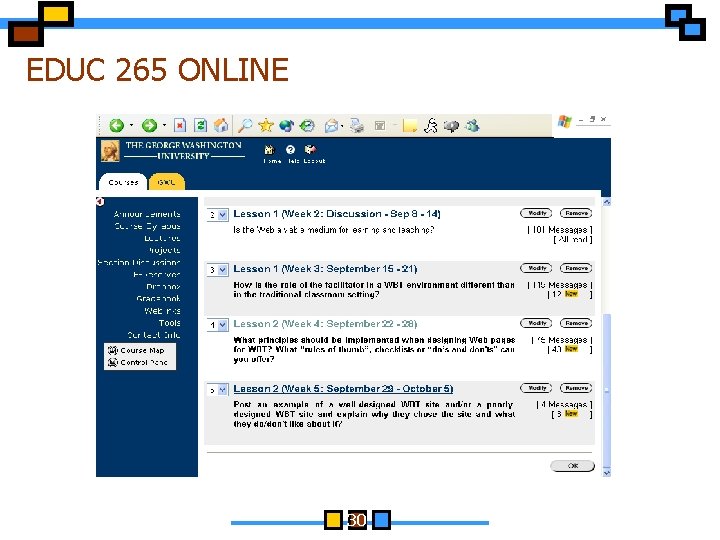Viewport: 720px width, 540px height.
Task: Switch to the Courses tab
Action: [x=123, y=182]
